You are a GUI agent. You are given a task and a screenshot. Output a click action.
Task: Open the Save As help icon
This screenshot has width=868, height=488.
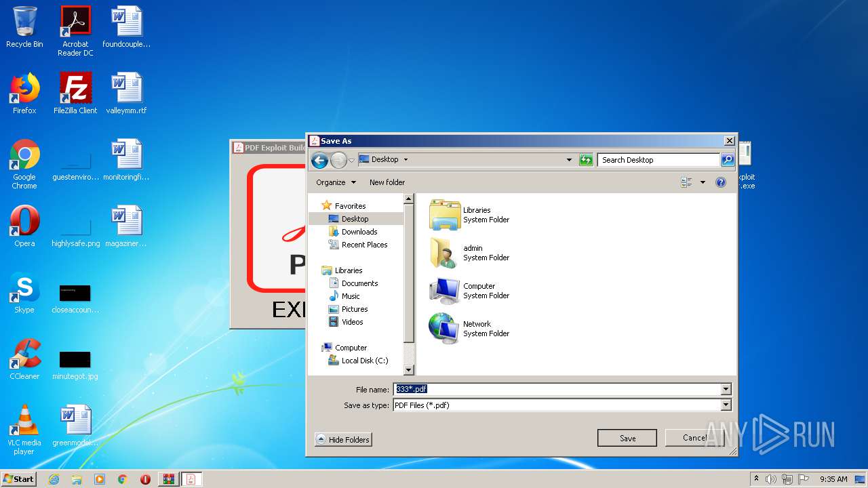pyautogui.click(x=721, y=182)
